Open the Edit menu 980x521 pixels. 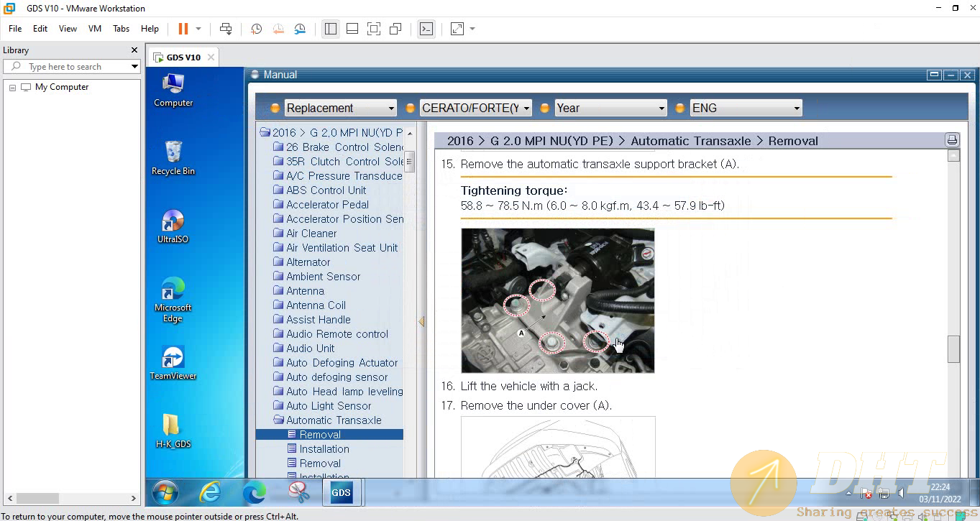[40, 29]
